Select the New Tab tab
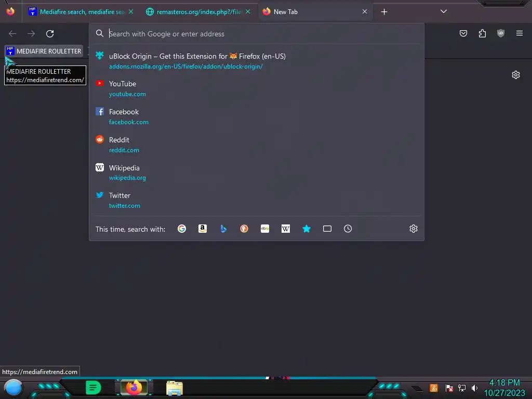The width and height of the screenshot is (532, 399). pyautogui.click(x=315, y=12)
